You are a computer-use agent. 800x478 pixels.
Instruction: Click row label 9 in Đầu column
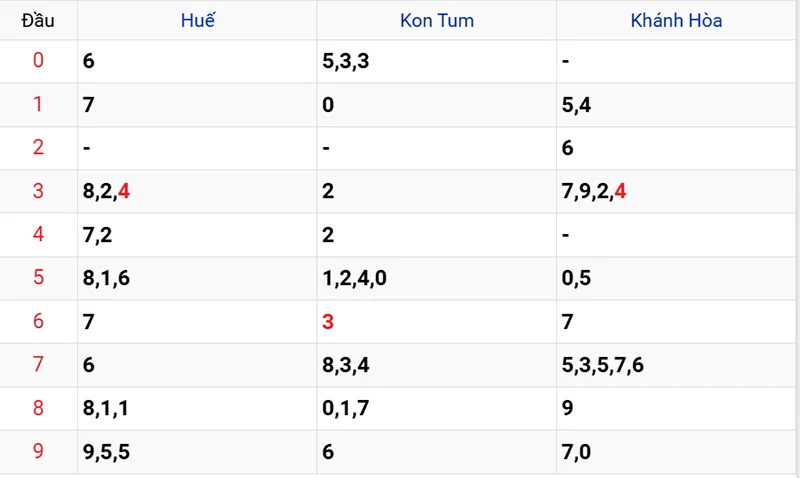tap(38, 452)
